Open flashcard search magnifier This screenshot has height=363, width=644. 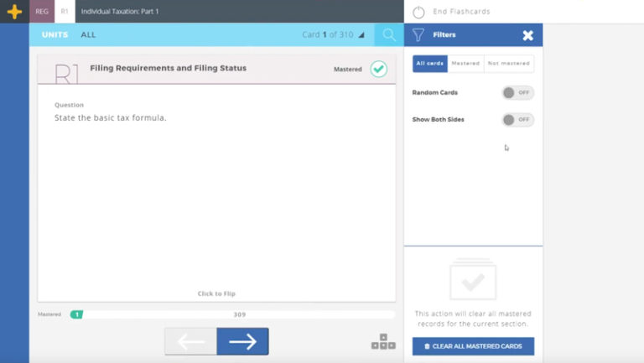[x=389, y=35]
